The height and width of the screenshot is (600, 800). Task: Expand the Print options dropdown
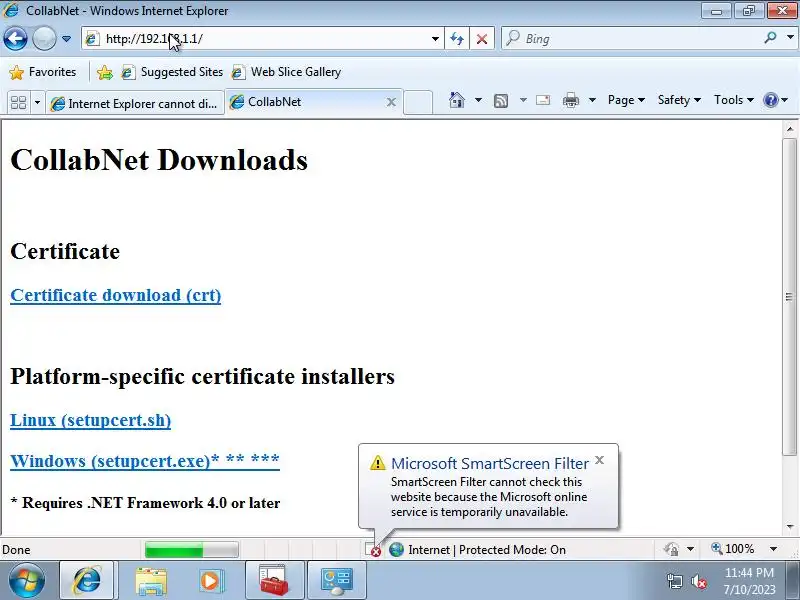tap(592, 100)
